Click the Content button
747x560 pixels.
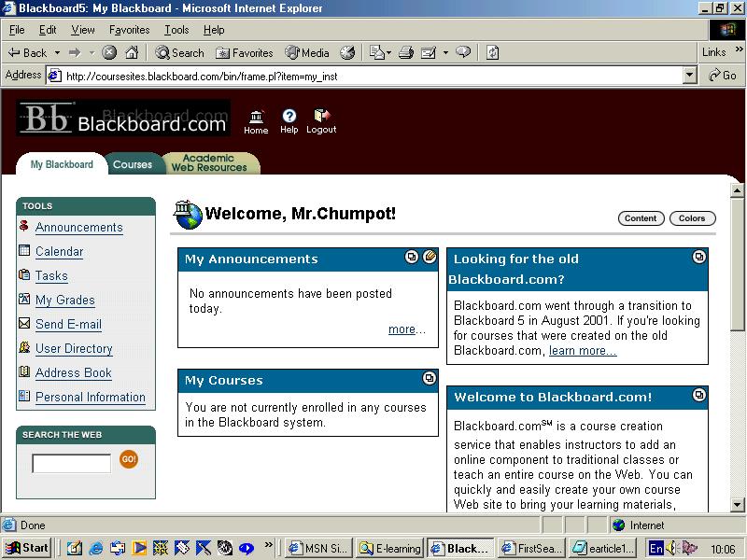[641, 218]
